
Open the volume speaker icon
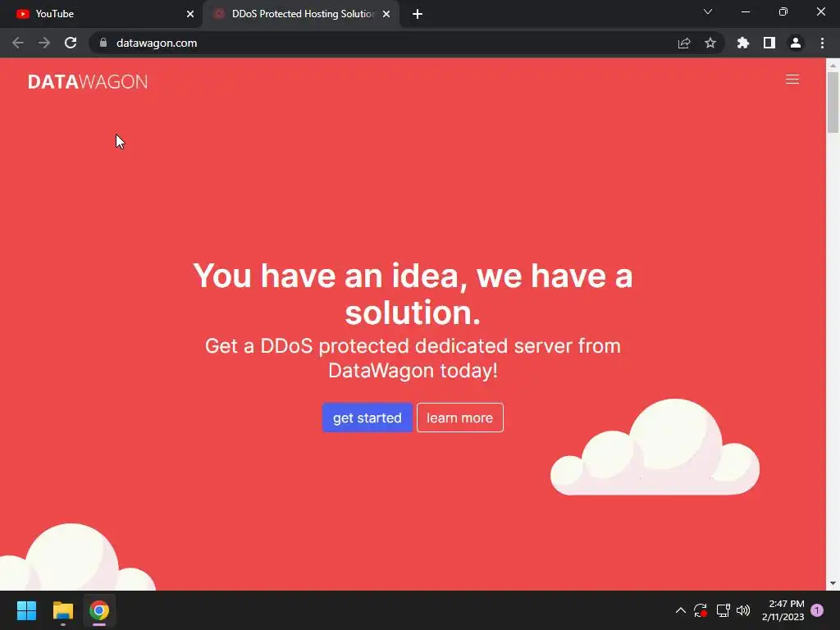743,610
